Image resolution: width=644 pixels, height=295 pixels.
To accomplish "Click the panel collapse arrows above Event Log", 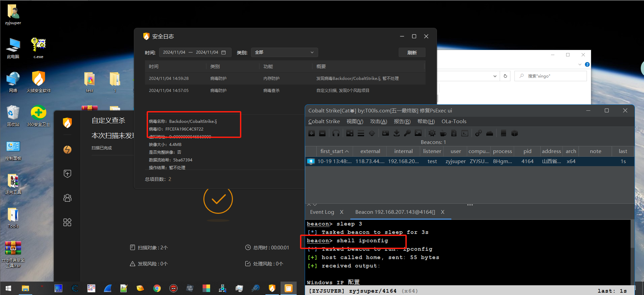I will (x=312, y=204).
